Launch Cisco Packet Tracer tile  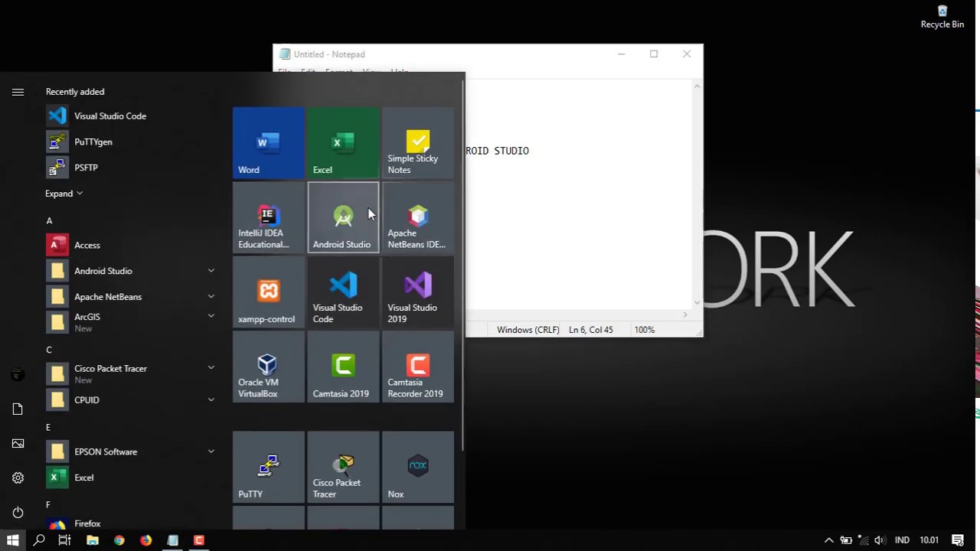click(343, 467)
